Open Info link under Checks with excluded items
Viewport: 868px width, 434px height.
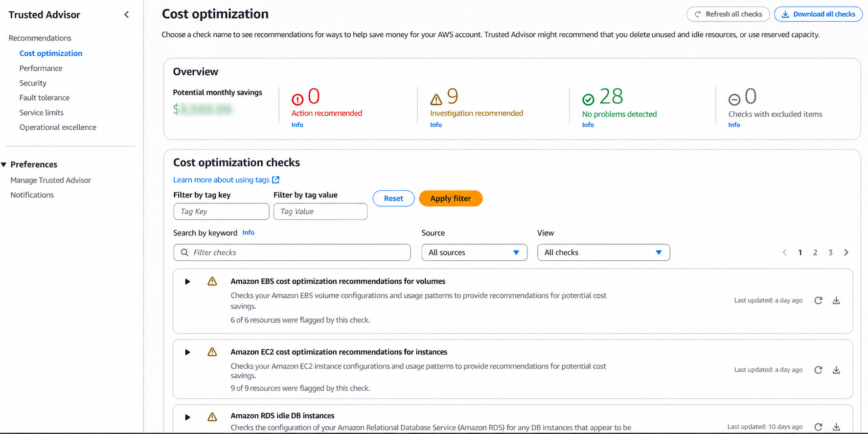point(734,125)
